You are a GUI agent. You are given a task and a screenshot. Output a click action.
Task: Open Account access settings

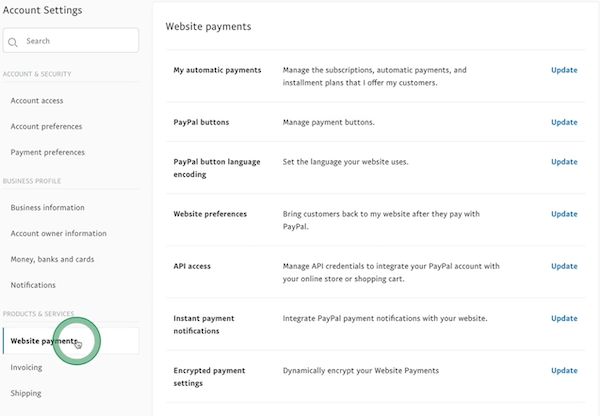tap(39, 100)
